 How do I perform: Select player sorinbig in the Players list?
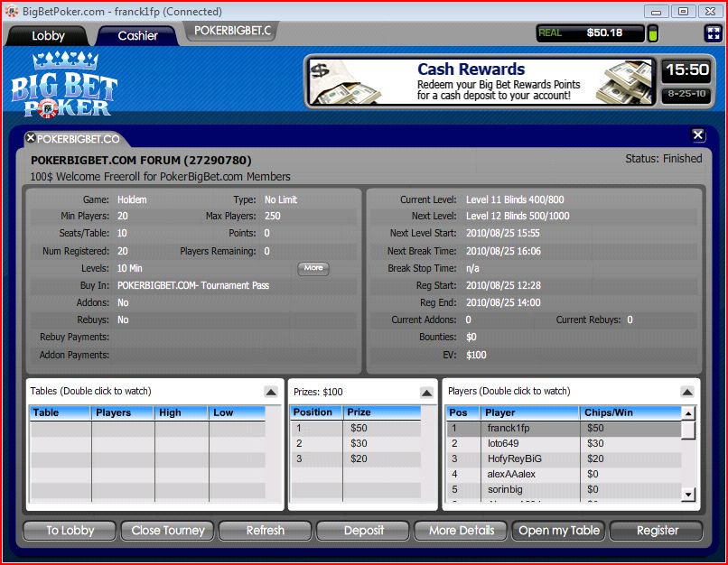564,489
